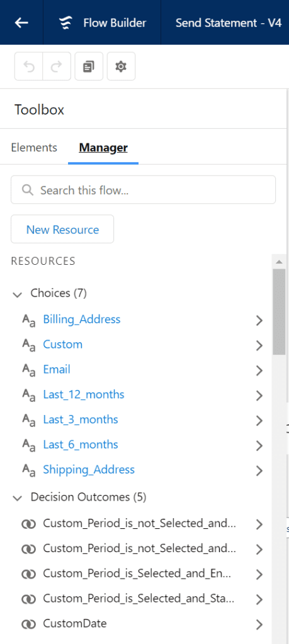Click the undo arrow button
Screen dimensions: 289x644
[29, 66]
